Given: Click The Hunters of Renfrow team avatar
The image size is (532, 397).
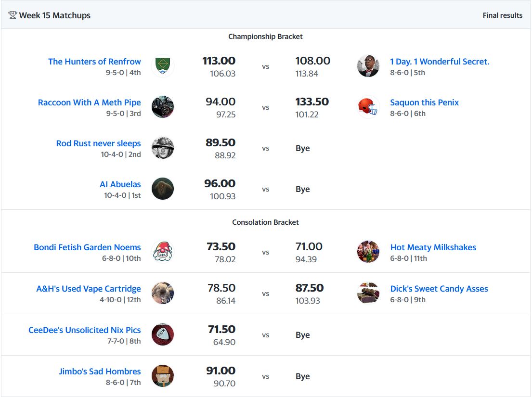Looking at the screenshot, I should (163, 66).
